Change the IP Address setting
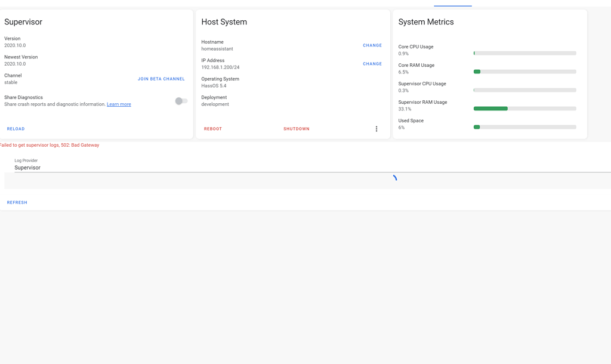The height and width of the screenshot is (364, 611). 372,64
